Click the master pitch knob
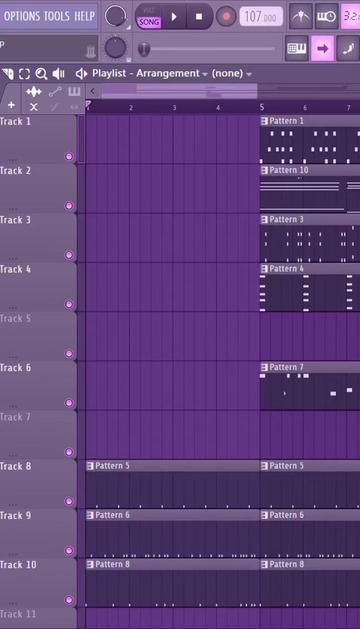360x629 pixels. click(x=115, y=47)
